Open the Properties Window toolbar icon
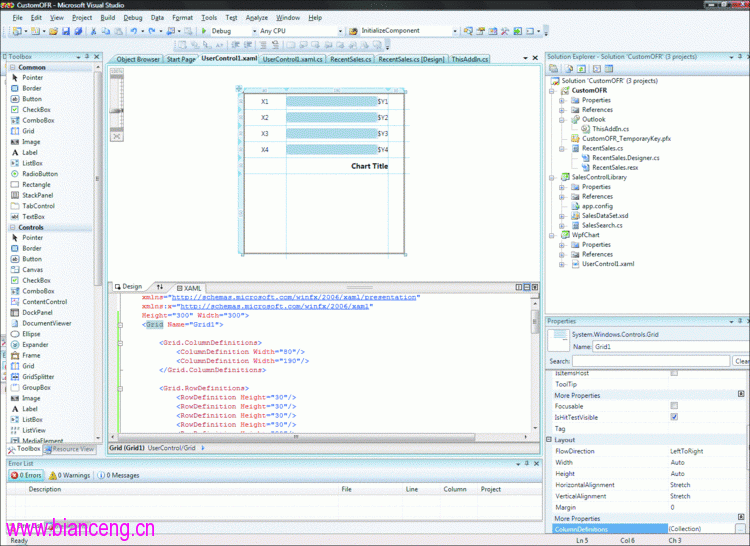750x546 pixels. tap(480, 31)
